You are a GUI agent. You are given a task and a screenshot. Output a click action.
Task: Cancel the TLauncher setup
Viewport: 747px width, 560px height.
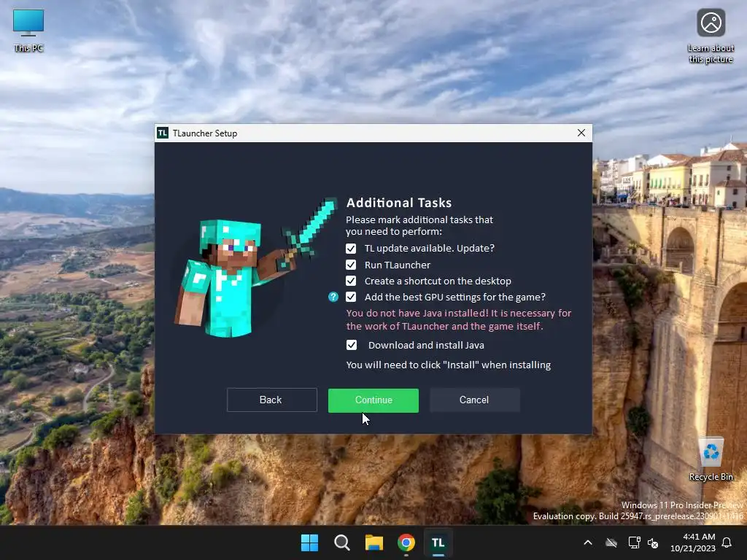pyautogui.click(x=474, y=400)
